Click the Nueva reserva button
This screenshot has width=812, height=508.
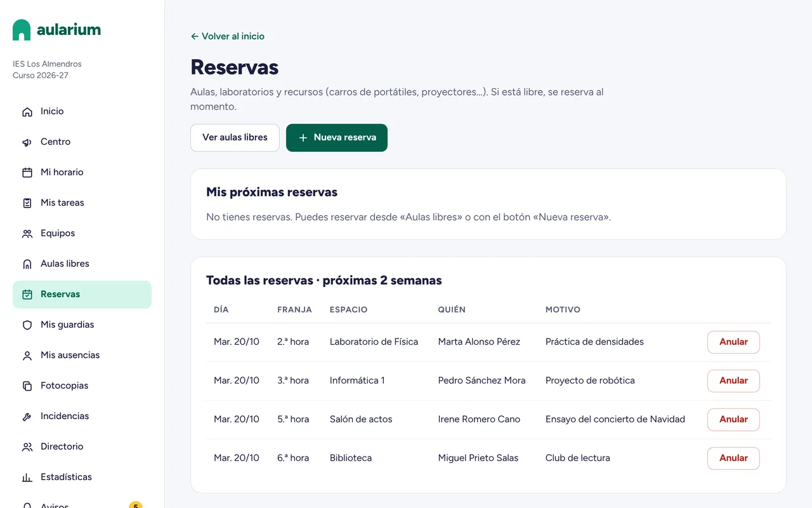point(337,138)
